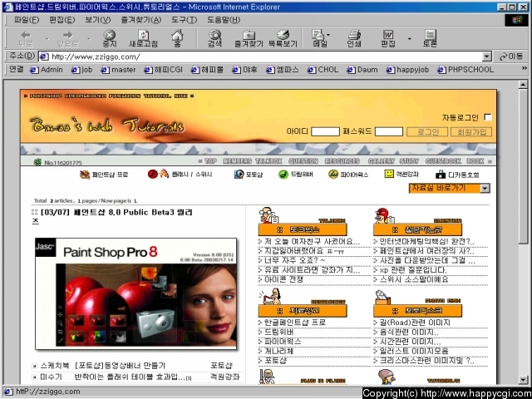532x399 pixels.
Task: Click the address bar URL field
Action: [x=260, y=57]
